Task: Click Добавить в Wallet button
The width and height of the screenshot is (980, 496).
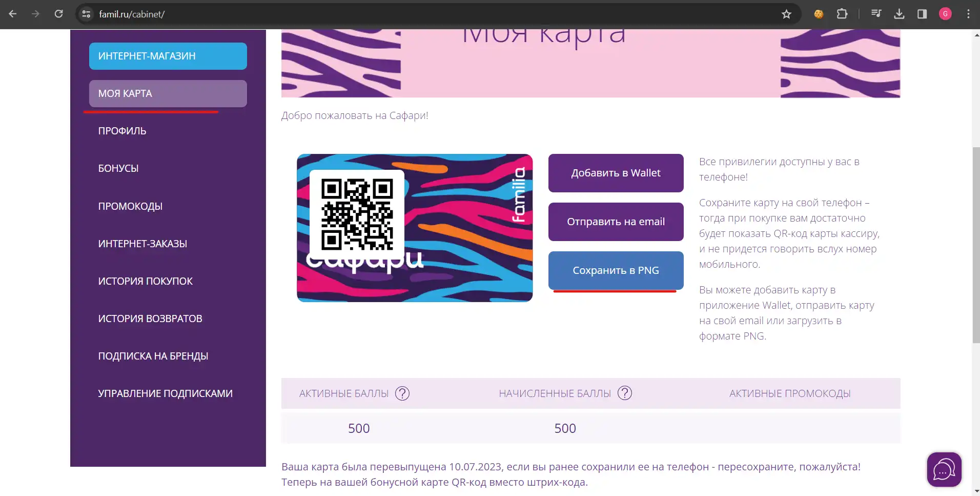Action: coord(616,173)
